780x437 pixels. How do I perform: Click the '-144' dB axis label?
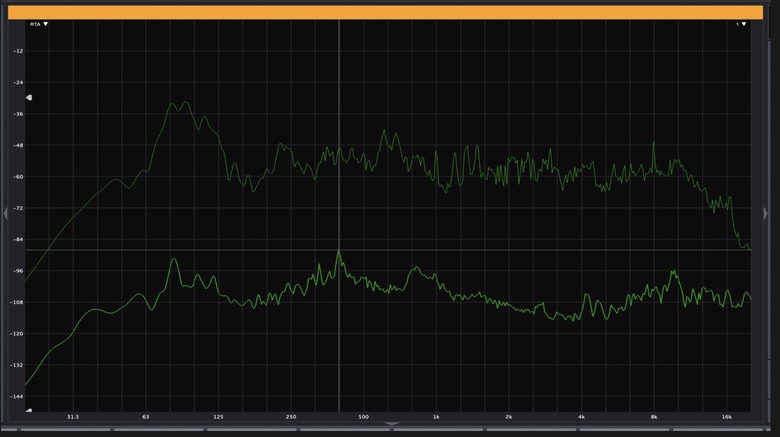coord(17,397)
